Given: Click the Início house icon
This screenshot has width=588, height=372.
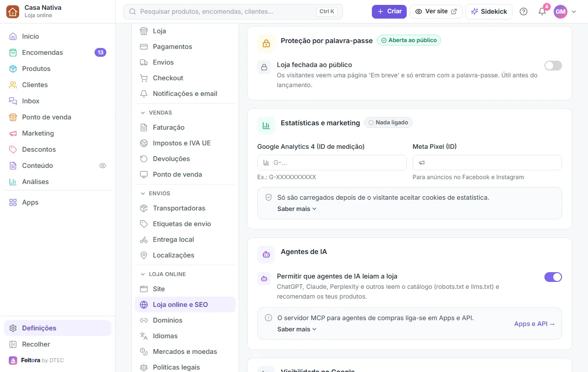Looking at the screenshot, I should point(13,36).
